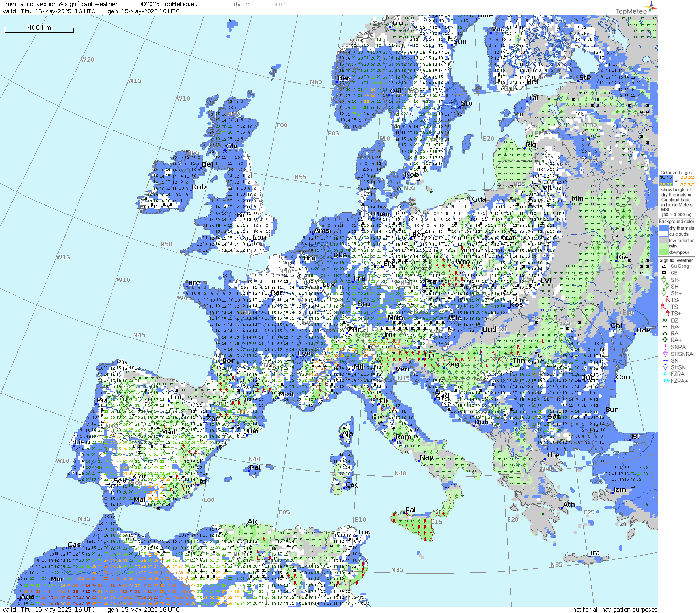Screen dimensions: 700x613
Task: Click the 'Lis' Lisbon city label
Action: point(79,442)
